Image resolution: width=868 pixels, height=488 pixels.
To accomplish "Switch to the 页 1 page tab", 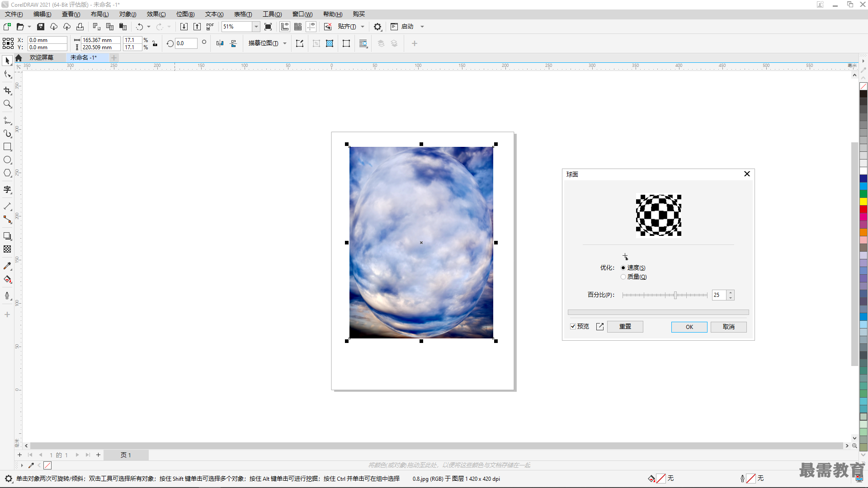I will (126, 455).
